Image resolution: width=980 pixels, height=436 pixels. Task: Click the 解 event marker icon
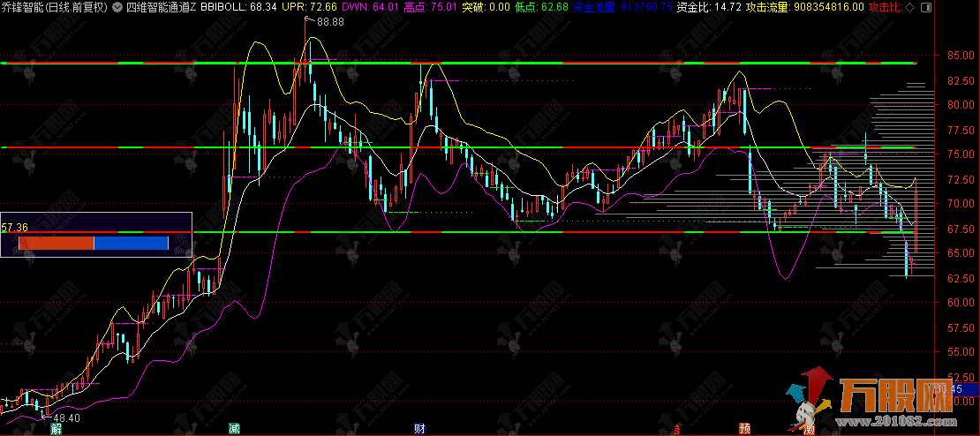(57, 429)
